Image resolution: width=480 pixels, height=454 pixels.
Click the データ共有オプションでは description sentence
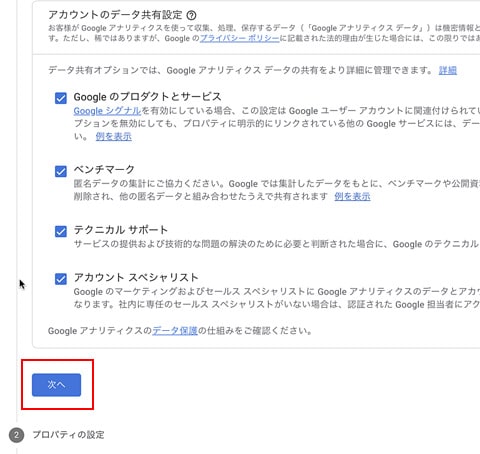click(241, 70)
